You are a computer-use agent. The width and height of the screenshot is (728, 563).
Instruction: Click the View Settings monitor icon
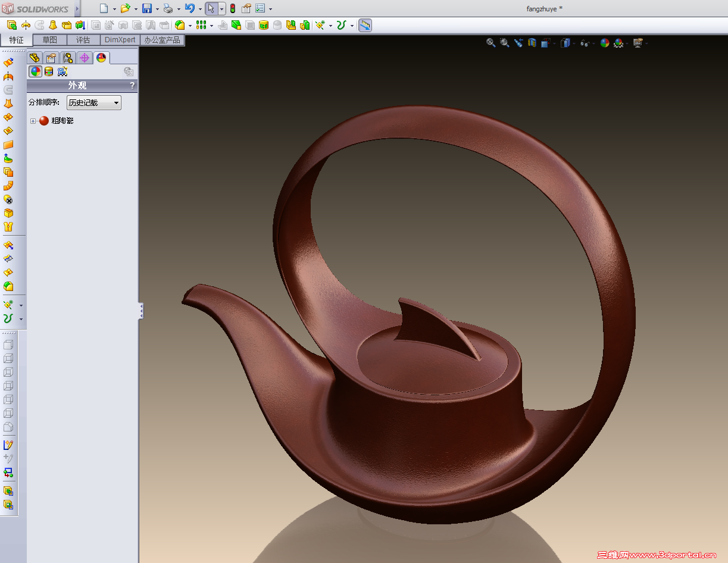638,43
